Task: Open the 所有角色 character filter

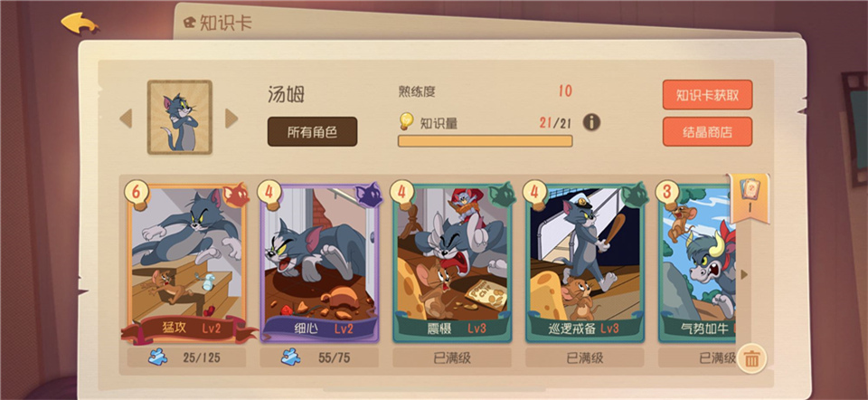Action: click(312, 131)
